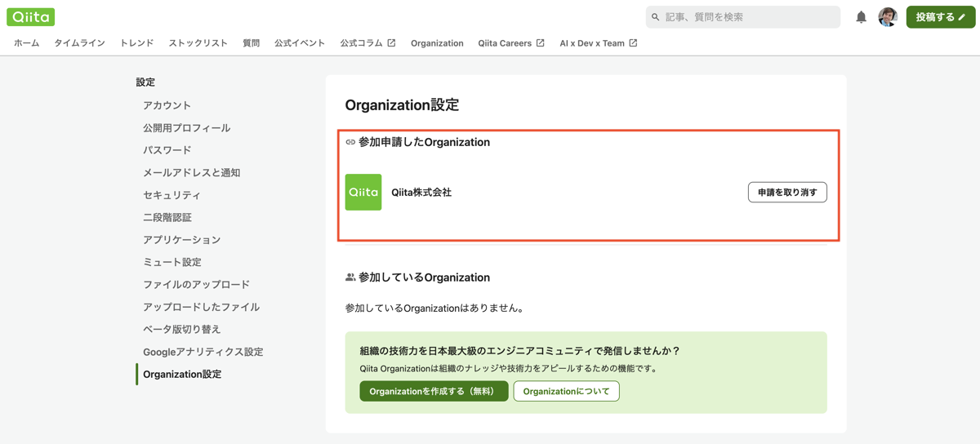Click external link icon beside AI x Dev x Team
The height and width of the screenshot is (444, 980).
tap(633, 43)
